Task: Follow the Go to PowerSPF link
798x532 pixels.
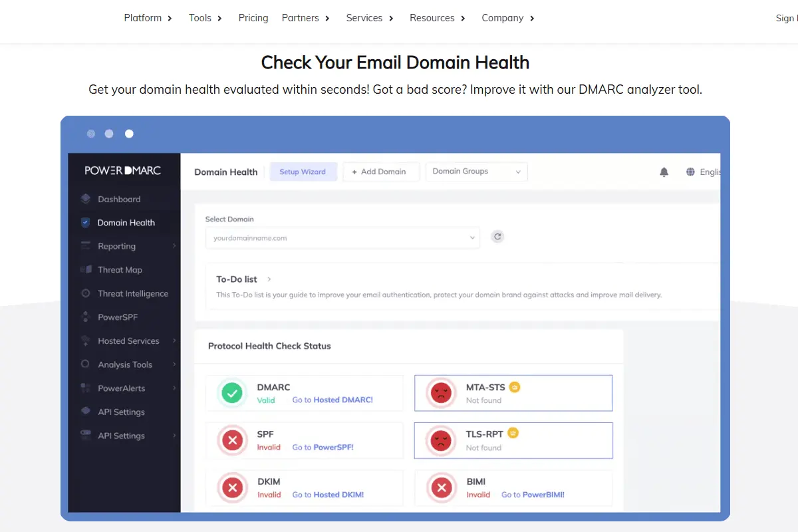Action: click(x=323, y=448)
